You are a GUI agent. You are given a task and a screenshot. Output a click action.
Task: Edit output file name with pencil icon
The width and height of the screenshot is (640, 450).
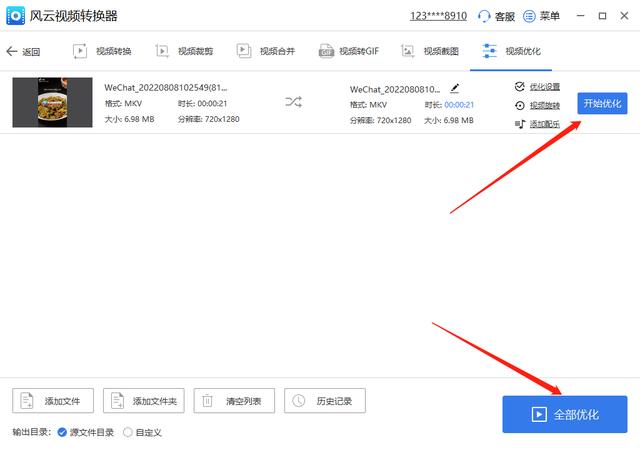click(x=455, y=88)
